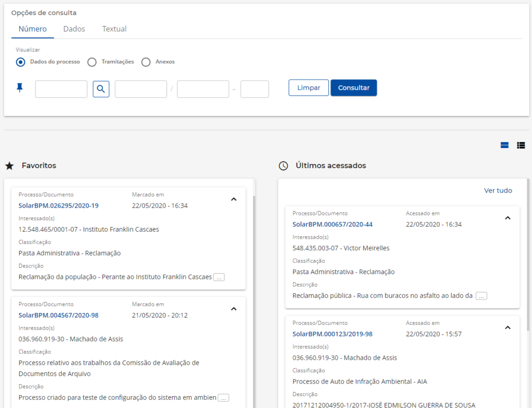The image size is (532, 408).
Task: Open the Dados tab
Action: point(74,29)
